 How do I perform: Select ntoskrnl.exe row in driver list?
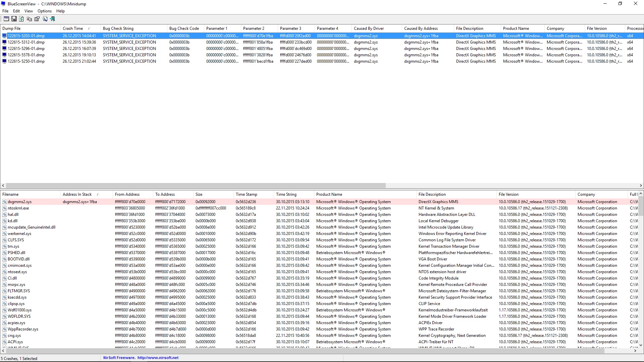coord(18,208)
